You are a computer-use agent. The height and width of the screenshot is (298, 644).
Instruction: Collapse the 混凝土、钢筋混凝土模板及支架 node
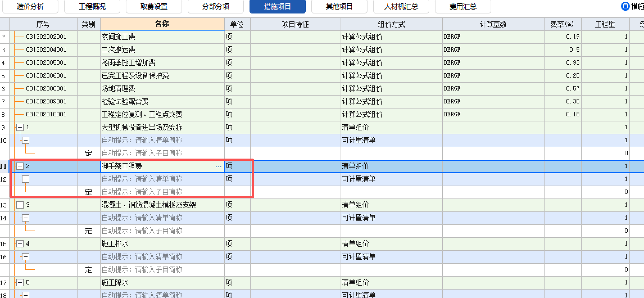[x=19, y=205]
